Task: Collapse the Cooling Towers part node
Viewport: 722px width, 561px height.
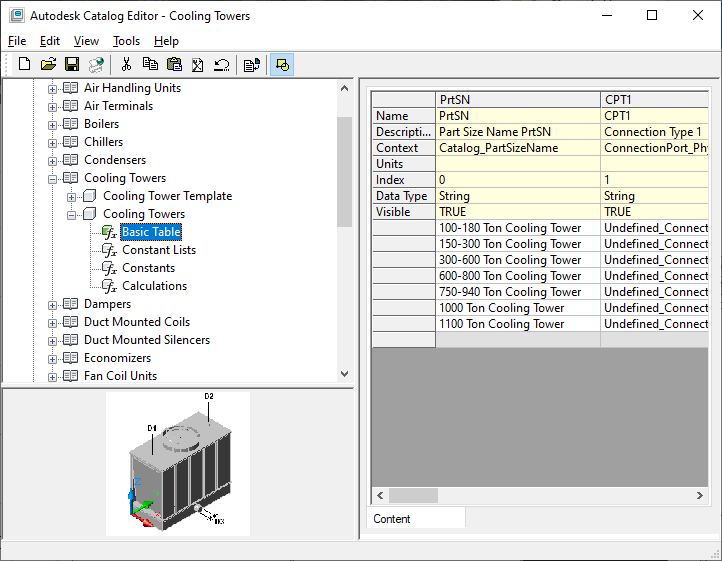Action: point(71,215)
